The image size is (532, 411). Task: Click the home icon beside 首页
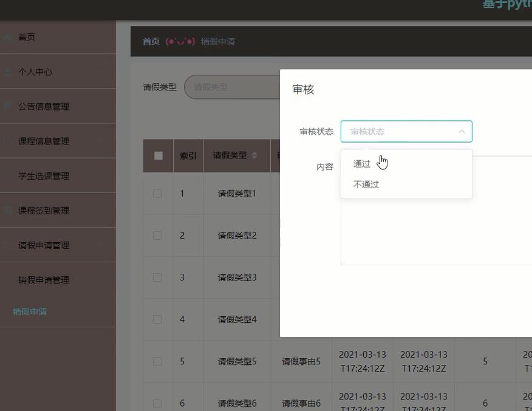coord(7,37)
